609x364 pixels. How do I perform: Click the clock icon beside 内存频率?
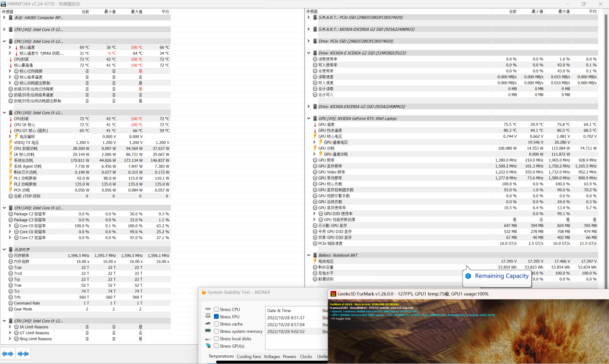pos(11,255)
